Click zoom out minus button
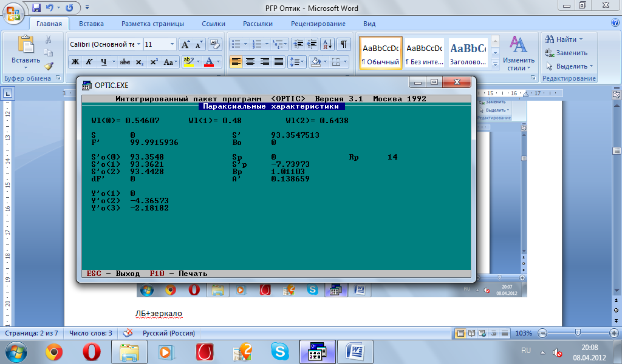 [x=542, y=333]
